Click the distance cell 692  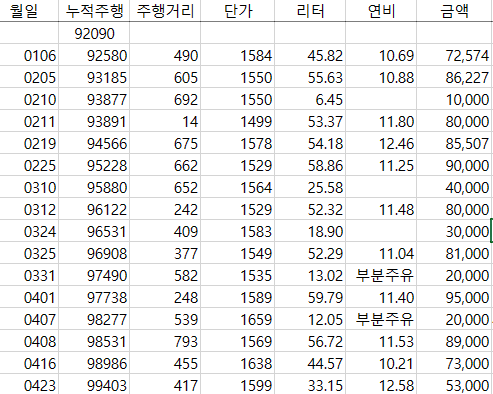[x=165, y=99]
